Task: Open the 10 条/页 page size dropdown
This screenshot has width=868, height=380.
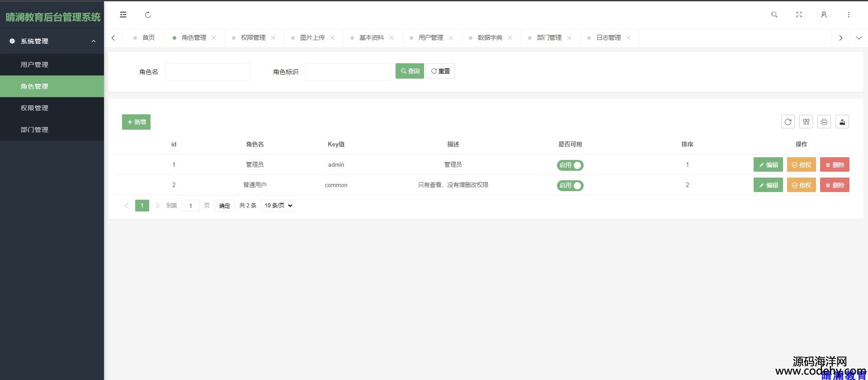Action: point(278,206)
